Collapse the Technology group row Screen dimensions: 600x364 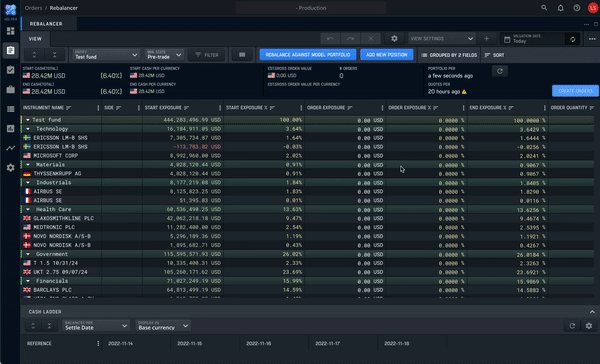pos(28,129)
